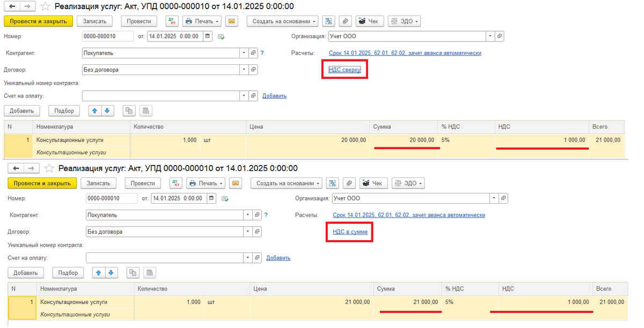
Task: Expand Контрагент dropdown in top document
Action: 244,53
